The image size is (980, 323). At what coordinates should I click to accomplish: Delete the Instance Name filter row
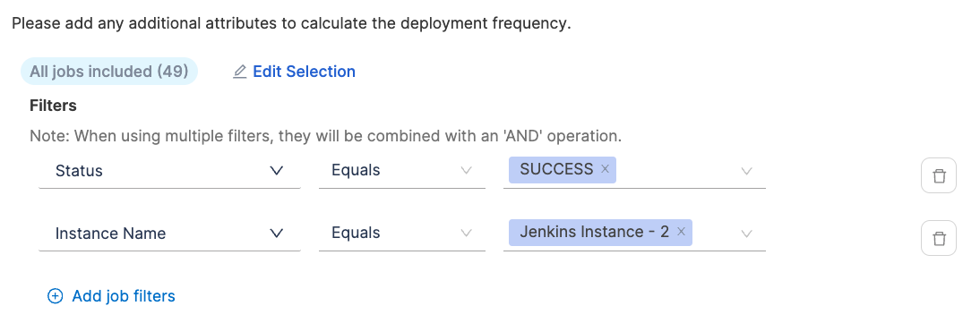[x=938, y=238]
